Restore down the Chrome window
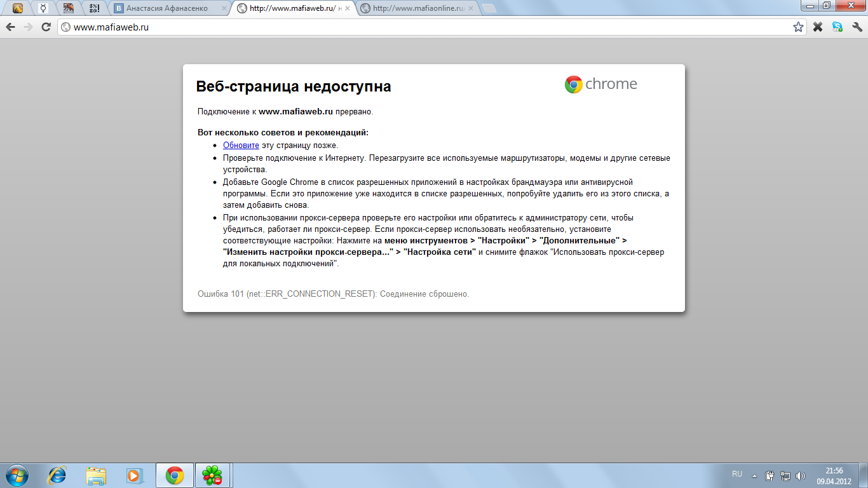Image resolution: width=868 pixels, height=488 pixels. click(x=827, y=5)
